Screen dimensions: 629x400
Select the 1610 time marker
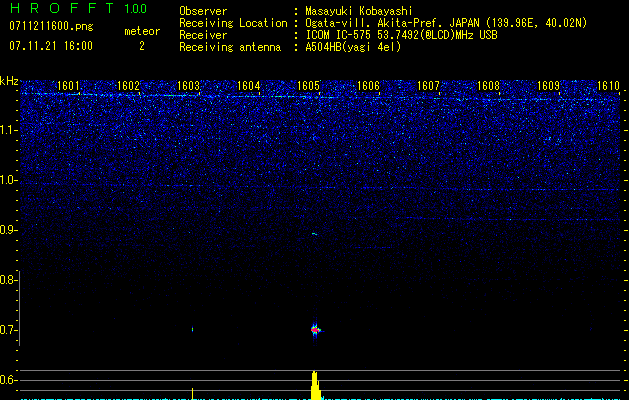(x=608, y=86)
